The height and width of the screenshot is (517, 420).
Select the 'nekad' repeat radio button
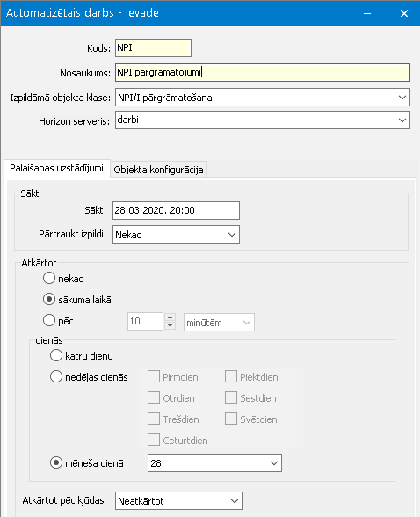pyautogui.click(x=49, y=278)
